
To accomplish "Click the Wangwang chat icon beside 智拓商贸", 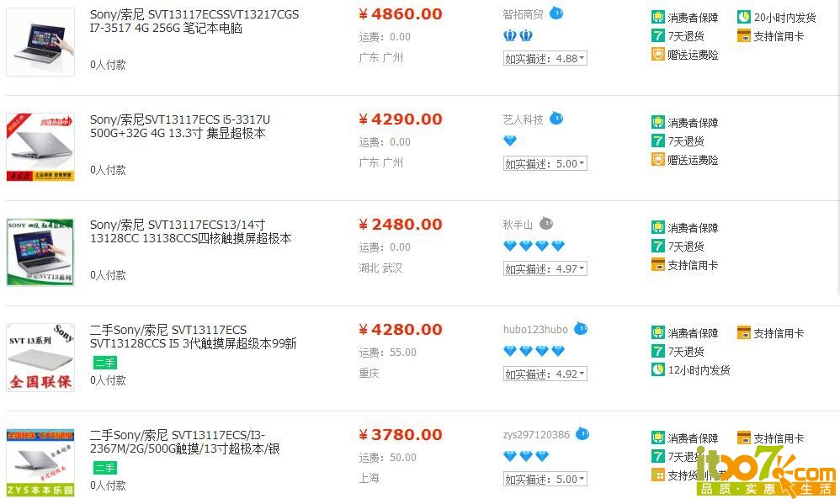I will click(556, 13).
